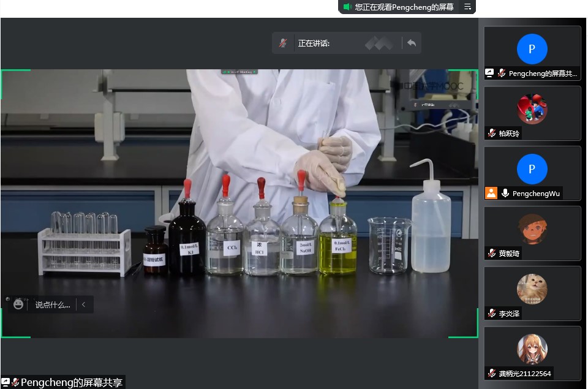This screenshot has width=588, height=389.
Task: Click the reply arrow in the speaking bar
Action: 412,43
